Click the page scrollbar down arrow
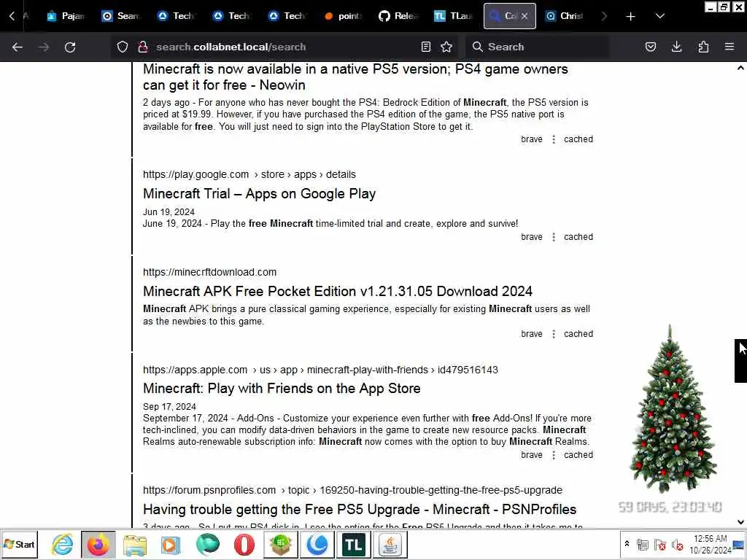 tap(740, 522)
